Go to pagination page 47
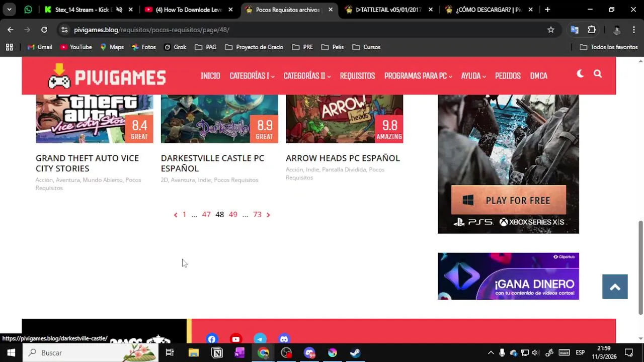 point(206,215)
